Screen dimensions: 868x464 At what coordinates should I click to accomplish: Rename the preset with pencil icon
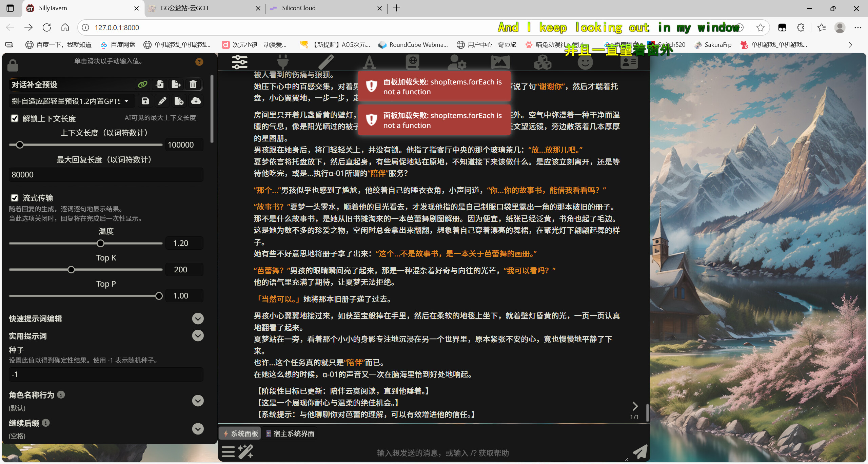point(162,101)
